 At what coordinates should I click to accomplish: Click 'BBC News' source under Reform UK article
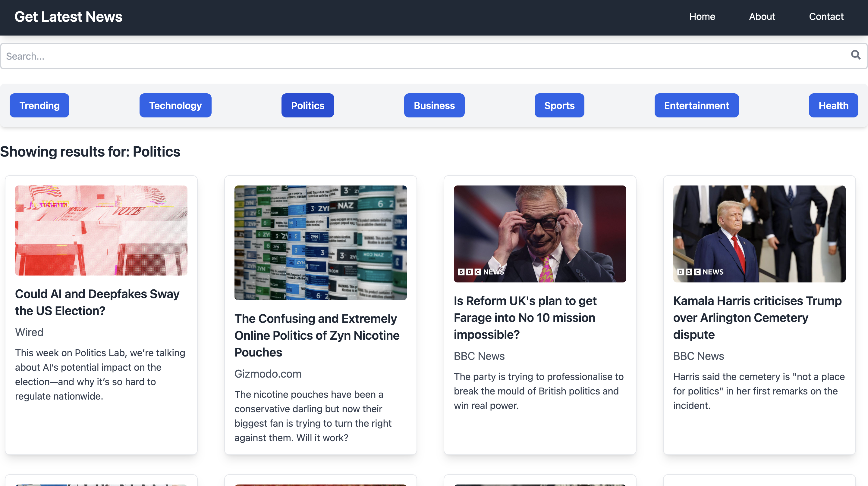coord(479,356)
